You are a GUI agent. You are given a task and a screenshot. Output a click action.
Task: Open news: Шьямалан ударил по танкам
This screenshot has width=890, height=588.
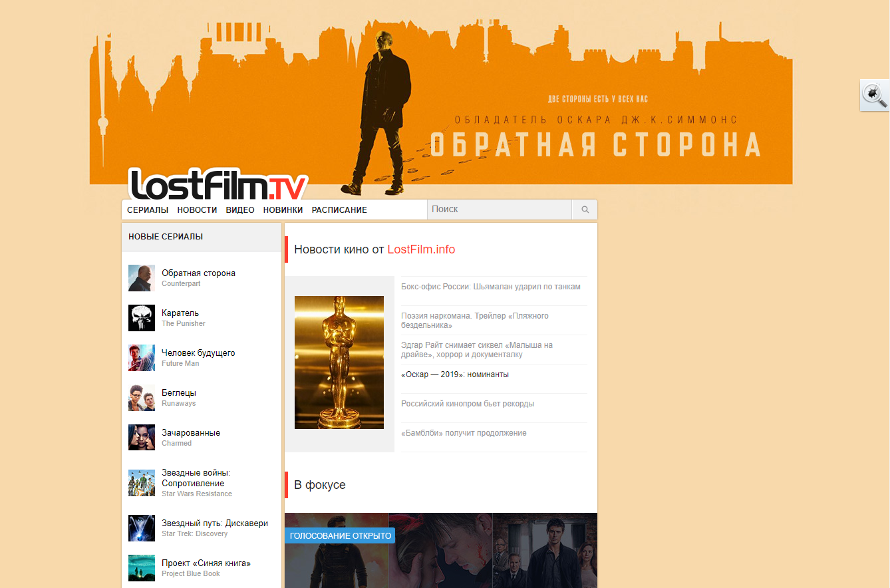[491, 287]
